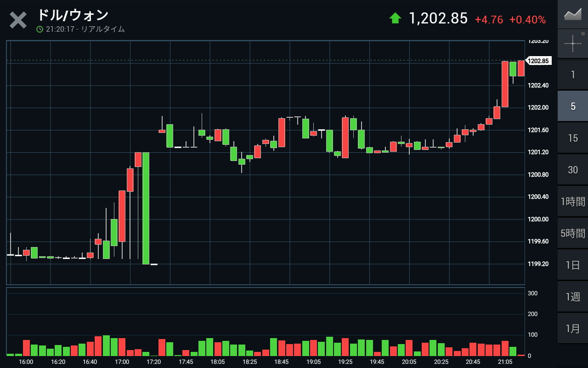Select the 1月 monthly interval
Image resolution: width=588 pixels, height=368 pixels.
[572, 328]
